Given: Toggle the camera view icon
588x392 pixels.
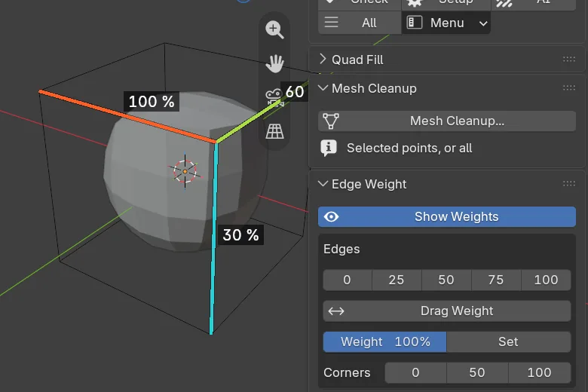Looking at the screenshot, I should 274,97.
